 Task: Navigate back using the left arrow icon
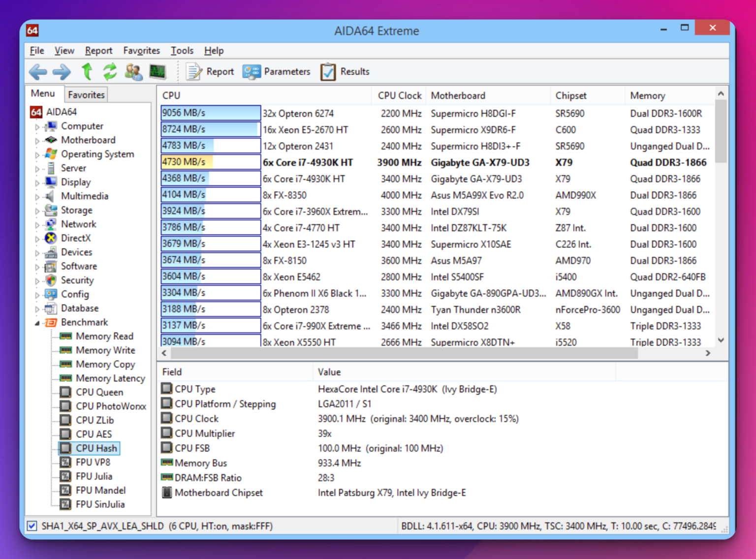tap(37, 72)
